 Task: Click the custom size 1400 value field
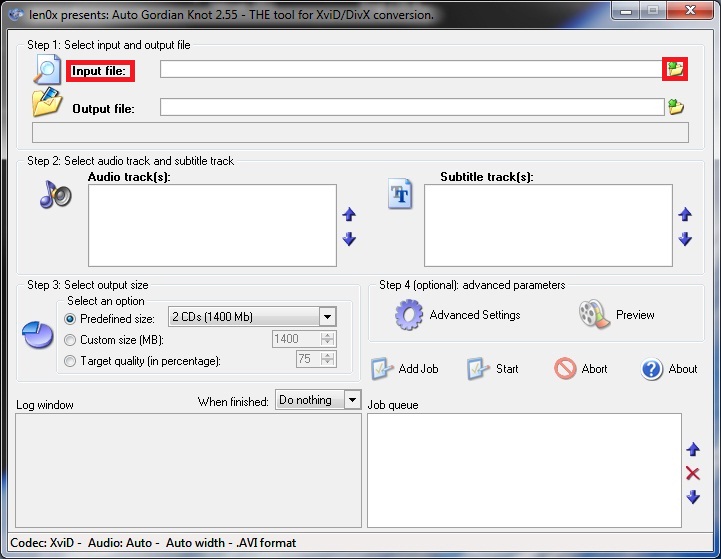[x=297, y=339]
